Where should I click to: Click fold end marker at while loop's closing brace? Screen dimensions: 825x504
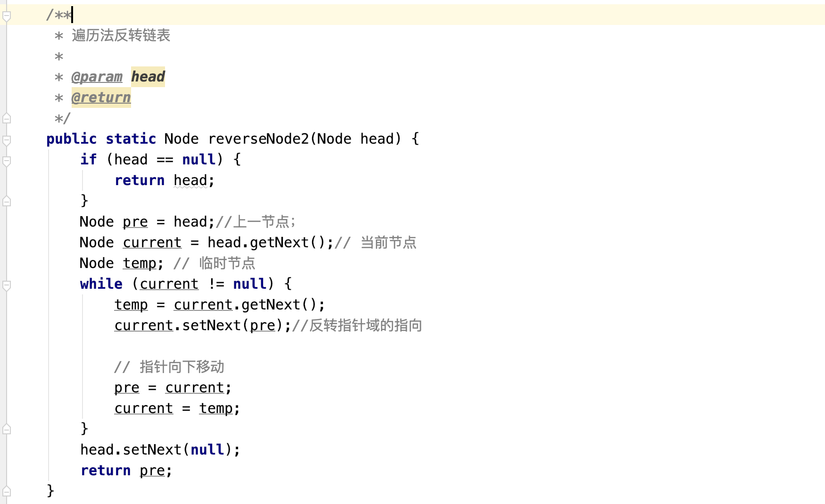click(7, 429)
